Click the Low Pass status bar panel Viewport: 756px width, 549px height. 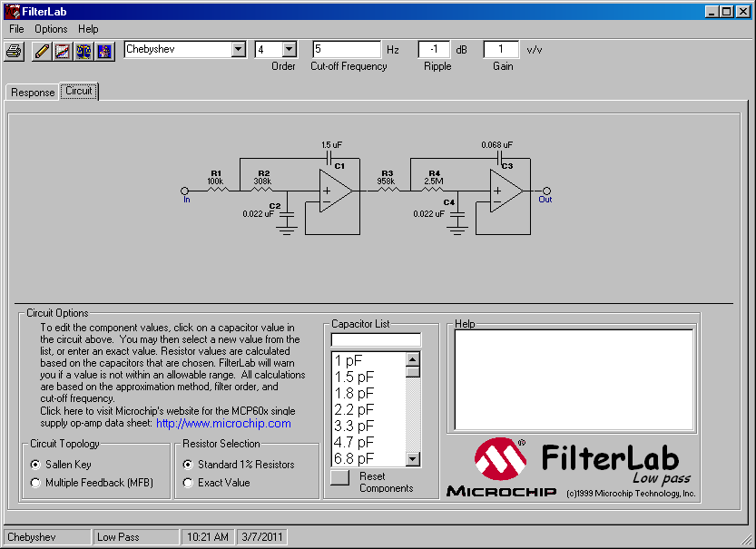click(x=136, y=537)
